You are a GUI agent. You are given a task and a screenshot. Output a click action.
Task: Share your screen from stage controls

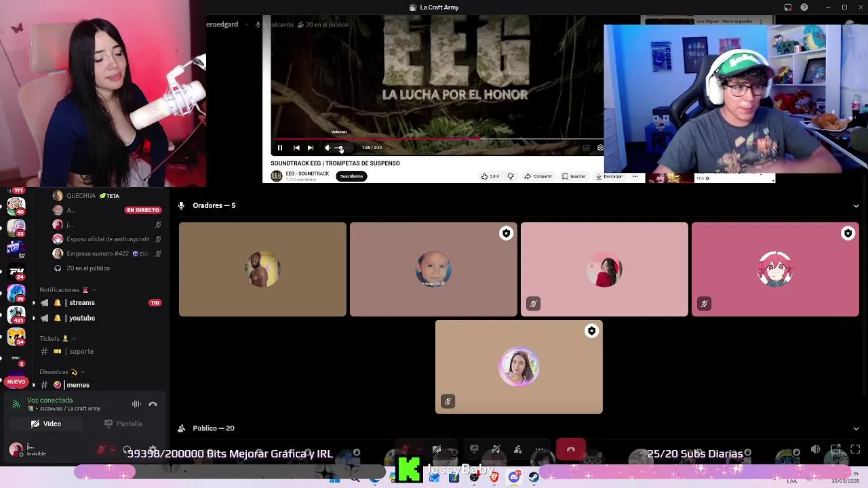point(474,449)
